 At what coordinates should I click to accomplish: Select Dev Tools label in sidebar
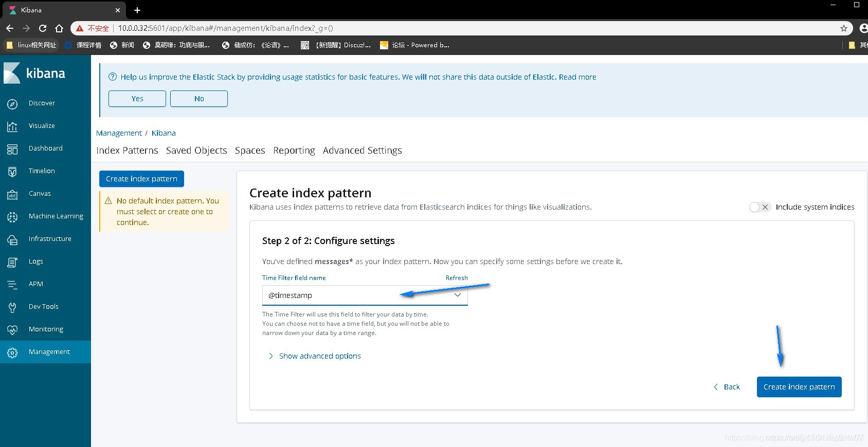click(x=44, y=307)
